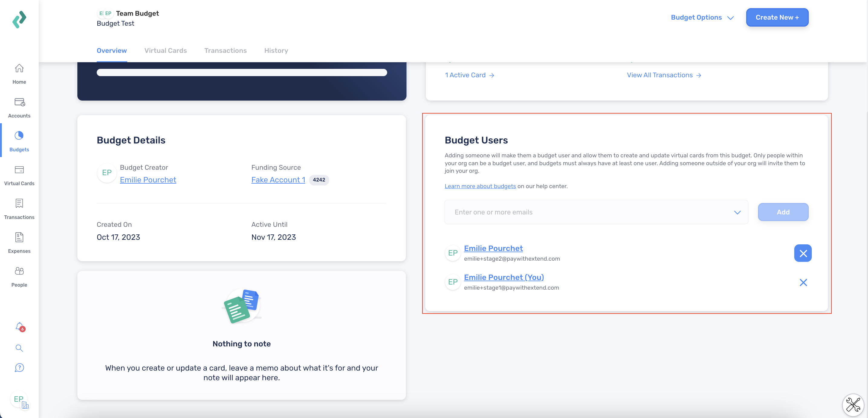This screenshot has width=868, height=418.
Task: Open notifications bell with 6 badge
Action: coord(20,327)
